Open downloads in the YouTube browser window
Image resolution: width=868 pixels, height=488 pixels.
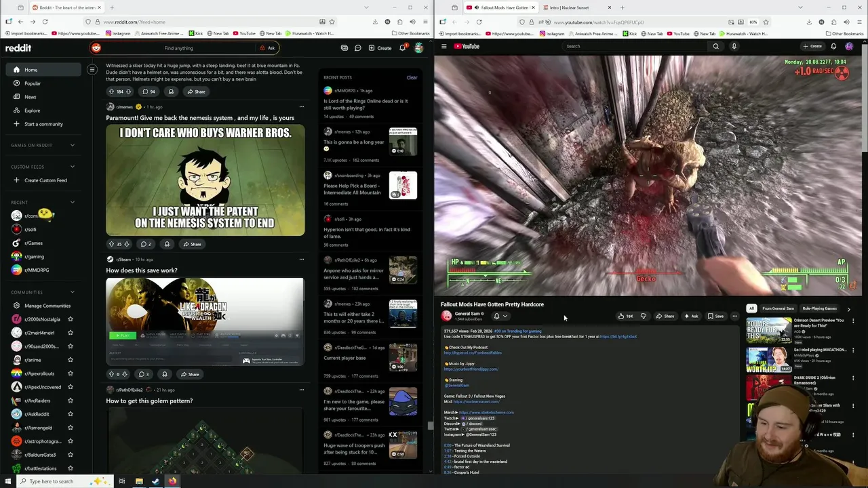(809, 22)
